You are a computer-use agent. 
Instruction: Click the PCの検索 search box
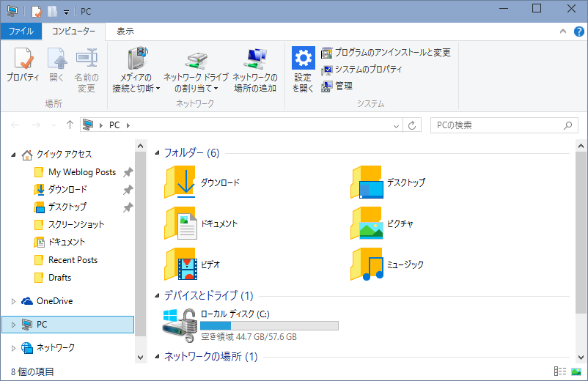point(499,125)
